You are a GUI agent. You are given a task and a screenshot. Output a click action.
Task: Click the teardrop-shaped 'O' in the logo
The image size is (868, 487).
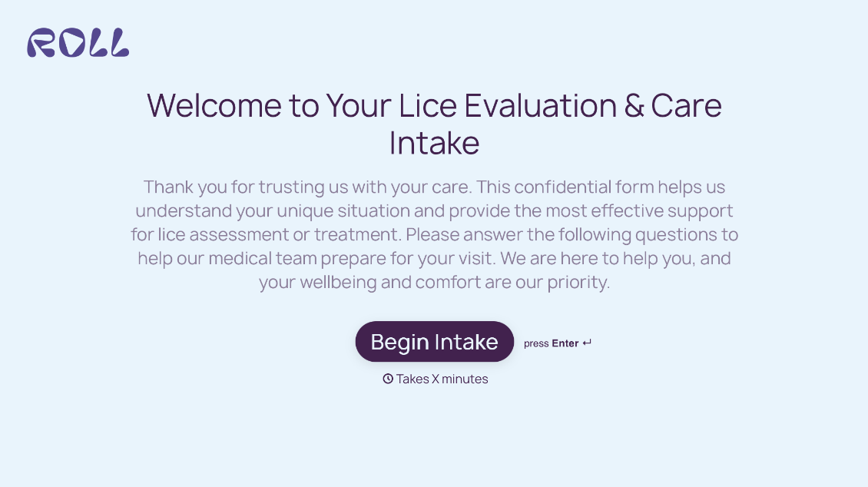click(x=73, y=44)
